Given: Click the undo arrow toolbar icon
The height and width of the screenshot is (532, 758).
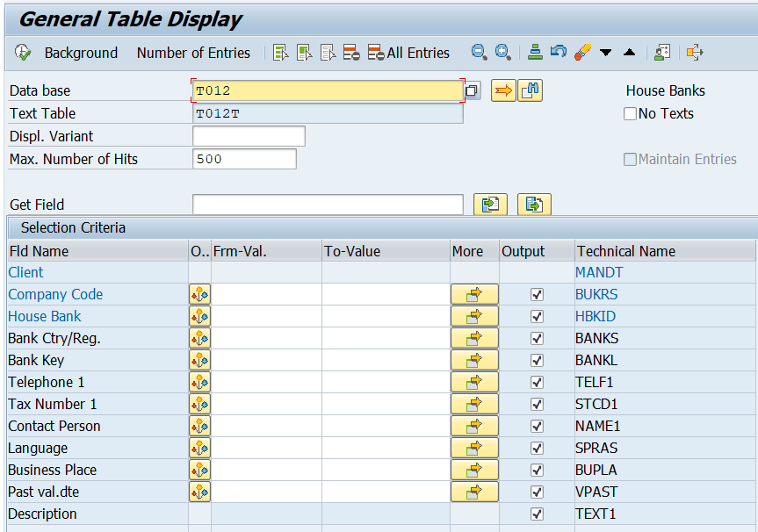Looking at the screenshot, I should click(559, 52).
